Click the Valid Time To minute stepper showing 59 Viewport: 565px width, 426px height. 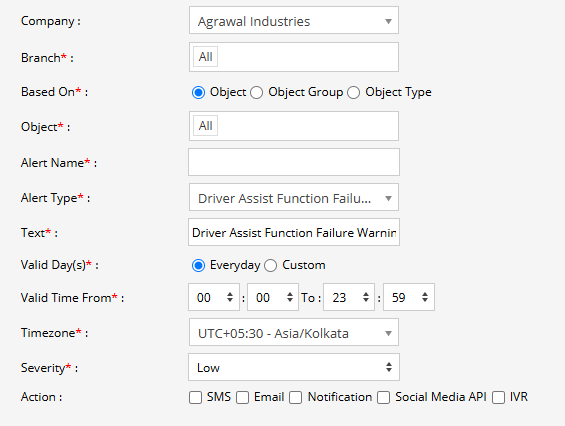tap(409, 297)
